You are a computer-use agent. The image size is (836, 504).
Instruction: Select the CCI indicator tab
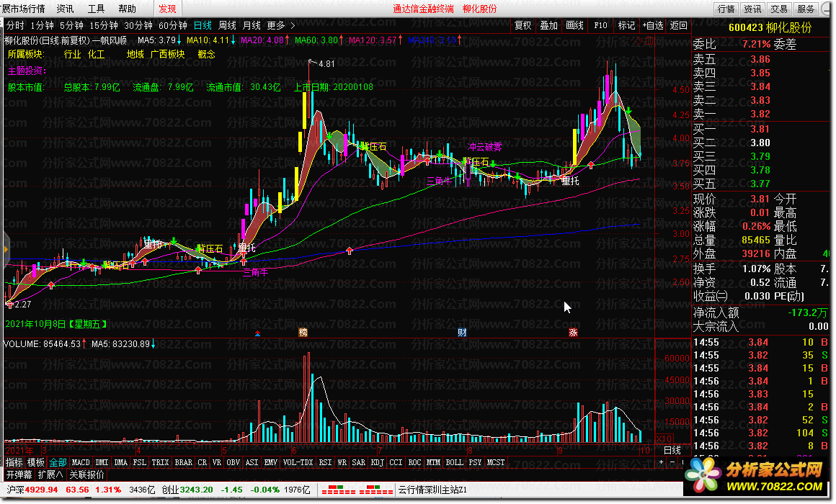396,462
